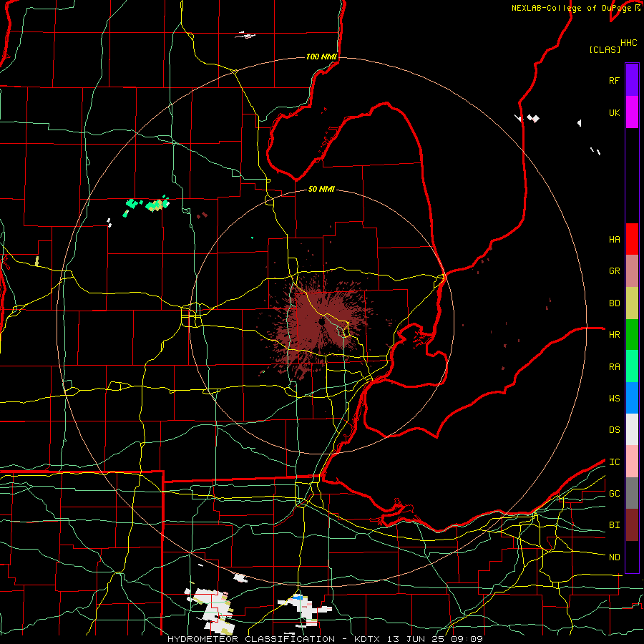Click the GC gray legend swatch

[x=632, y=493]
